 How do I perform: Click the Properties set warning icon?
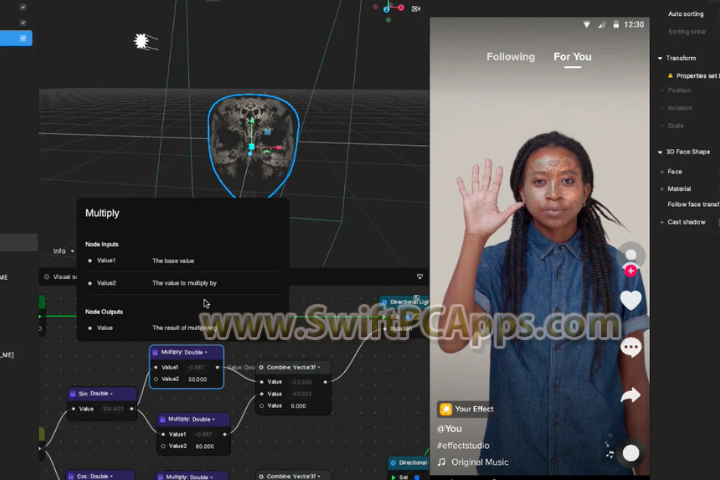point(670,76)
